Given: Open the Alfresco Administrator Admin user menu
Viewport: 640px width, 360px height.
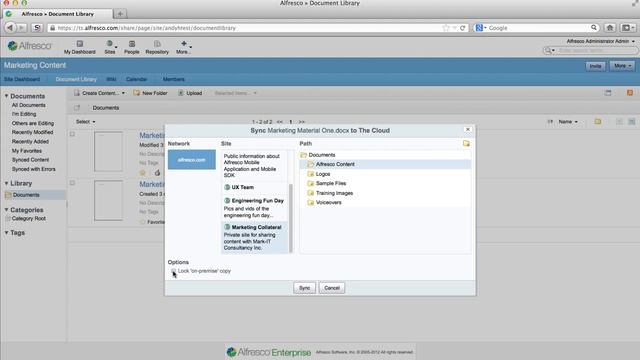Looking at the screenshot, I should point(600,41).
